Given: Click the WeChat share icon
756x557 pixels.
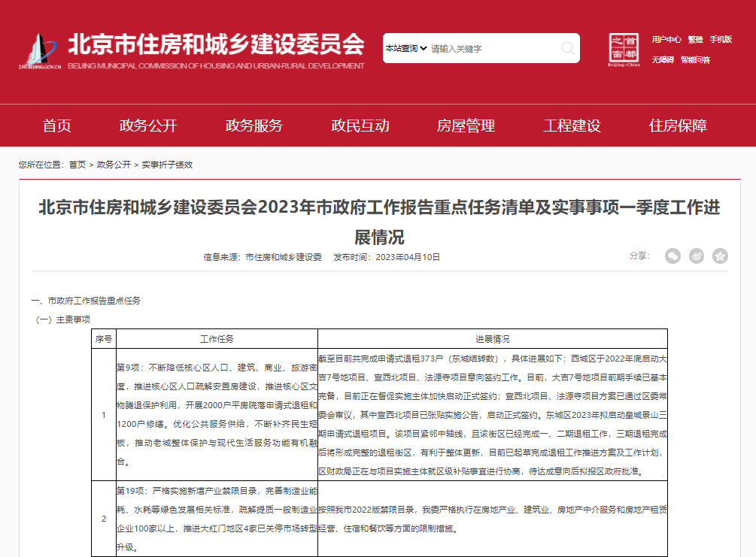Looking at the screenshot, I should click(673, 256).
